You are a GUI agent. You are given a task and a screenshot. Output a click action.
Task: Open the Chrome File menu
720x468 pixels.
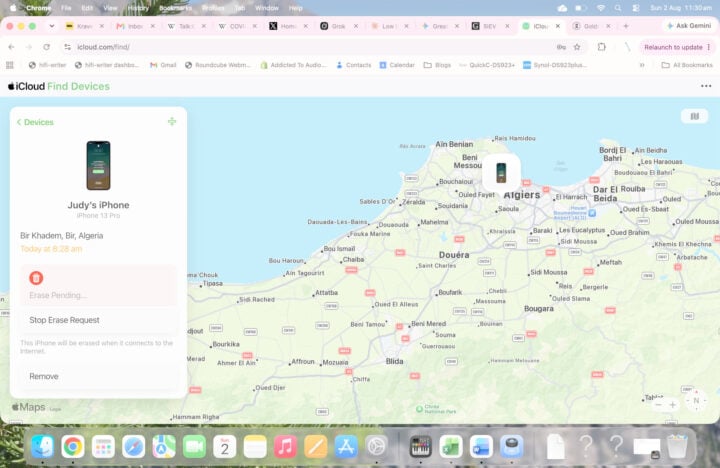pos(66,8)
